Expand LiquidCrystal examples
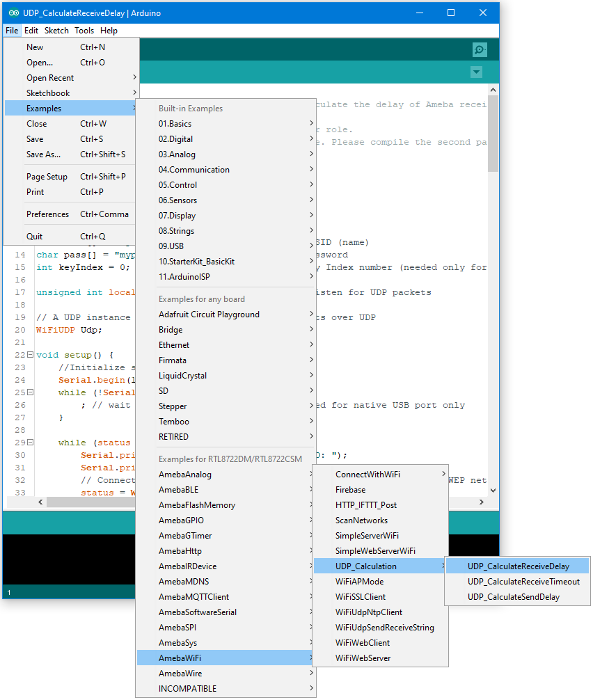 click(226, 376)
